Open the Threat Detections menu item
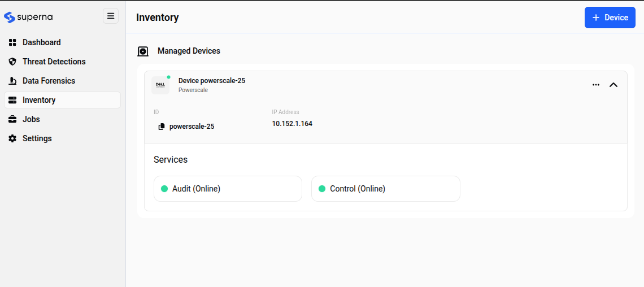Screen dimensions: 644x287 [x=54, y=62]
